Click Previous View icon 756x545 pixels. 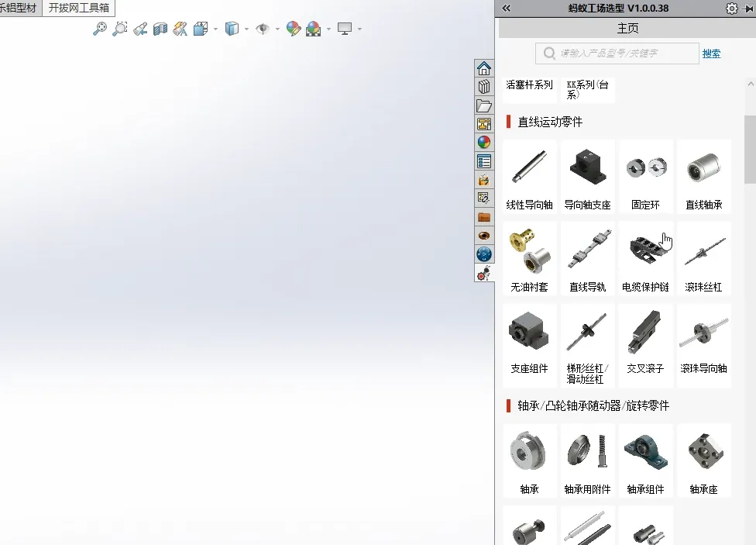pos(140,29)
